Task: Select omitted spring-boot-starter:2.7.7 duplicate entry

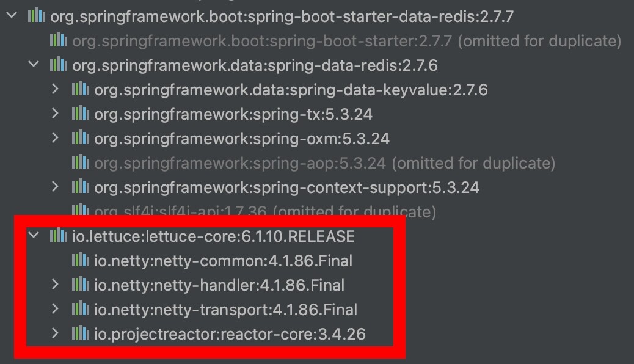Action: coord(261,41)
